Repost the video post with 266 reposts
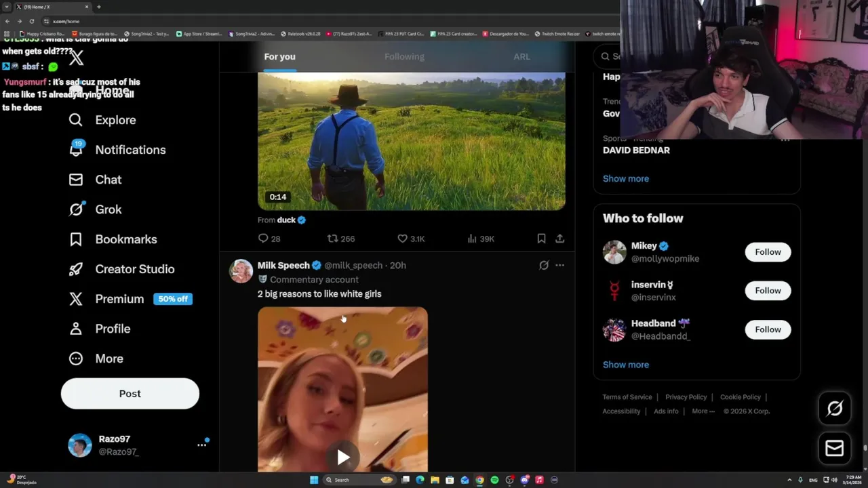This screenshot has height=488, width=868. pos(341,239)
